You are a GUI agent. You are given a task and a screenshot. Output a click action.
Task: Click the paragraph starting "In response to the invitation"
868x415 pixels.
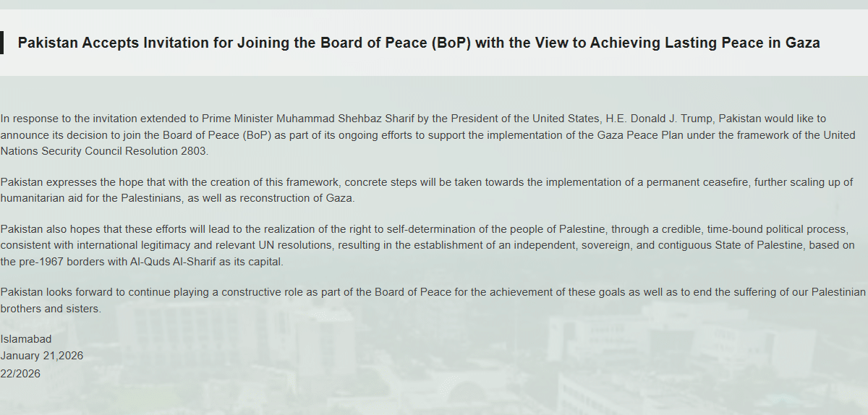[427, 134]
